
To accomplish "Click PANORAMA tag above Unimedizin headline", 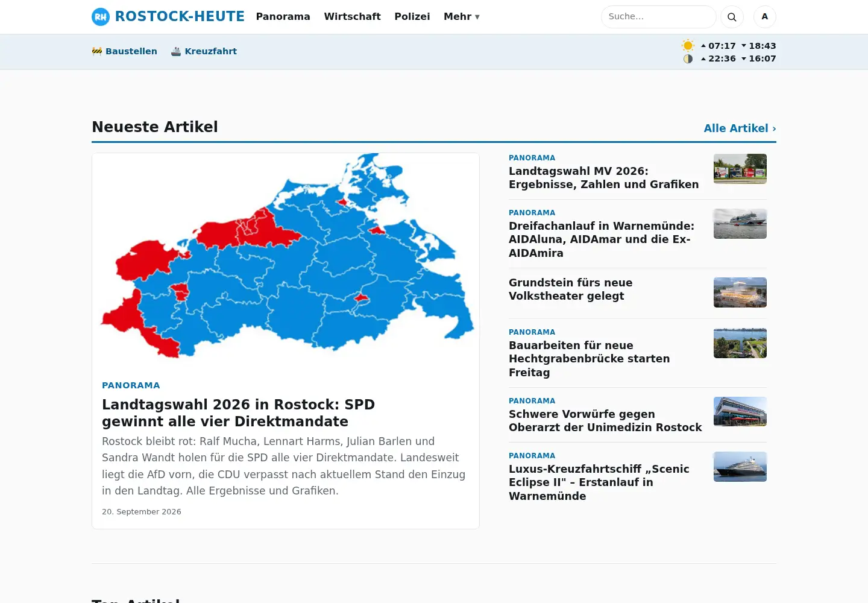I will 532,401.
